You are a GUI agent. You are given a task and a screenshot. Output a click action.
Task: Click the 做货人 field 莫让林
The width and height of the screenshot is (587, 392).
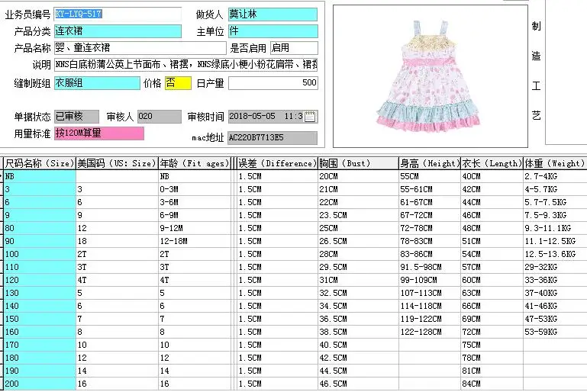273,14
